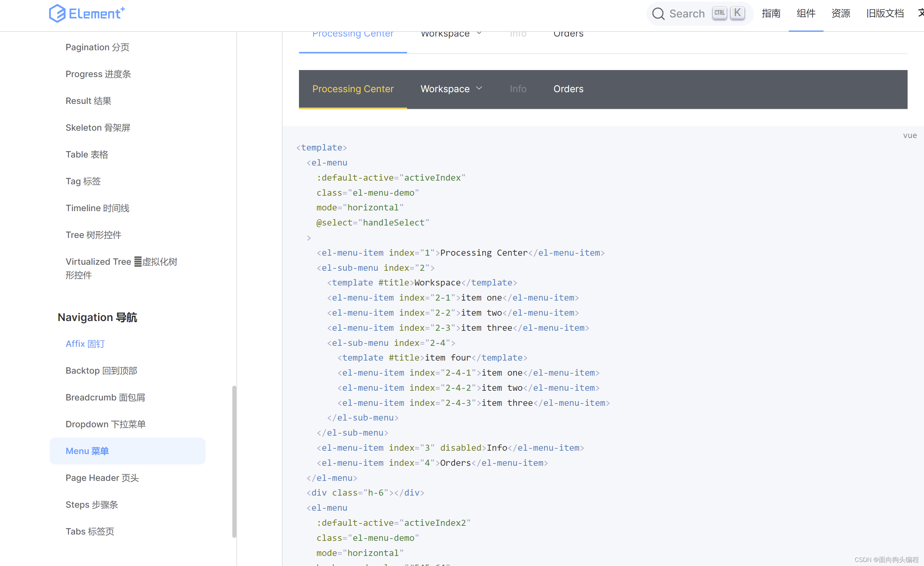The image size is (924, 566).
Task: Open the 指南 guide nav item
Action: coord(771,13)
